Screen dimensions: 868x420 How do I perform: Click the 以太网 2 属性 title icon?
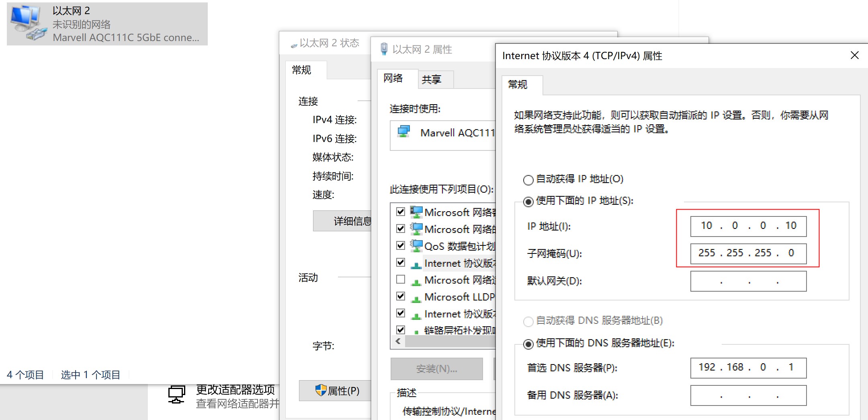pos(384,49)
